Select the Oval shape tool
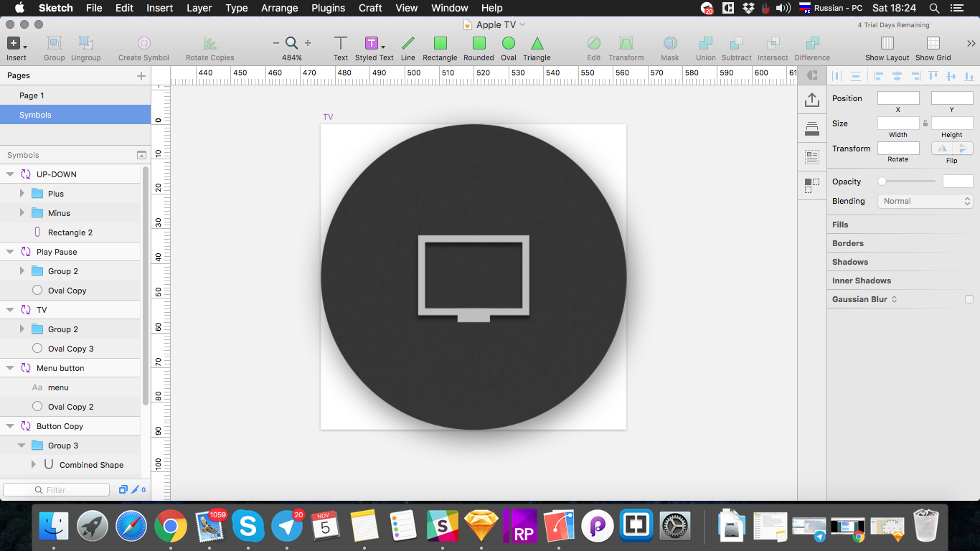Screen dimensions: 980x551 [x=509, y=44]
